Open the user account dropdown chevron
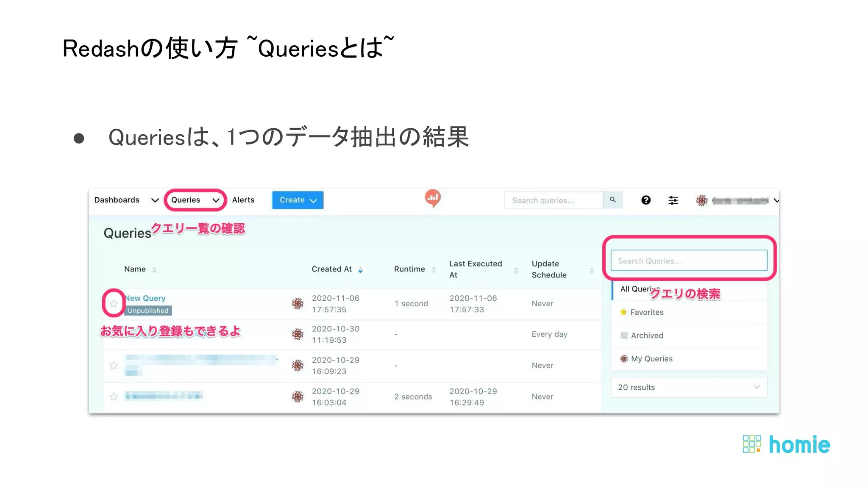868x488 pixels. pyautogui.click(x=776, y=200)
